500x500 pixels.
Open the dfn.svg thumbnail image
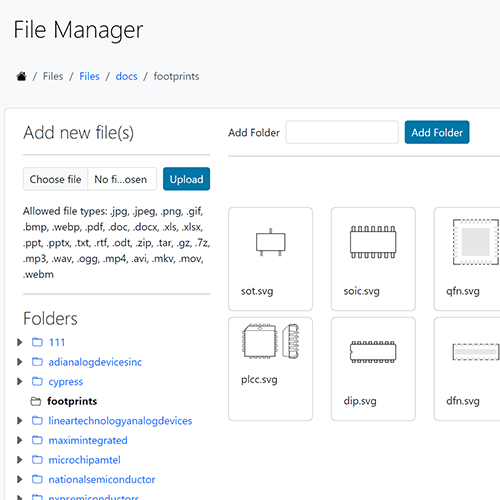click(476, 352)
